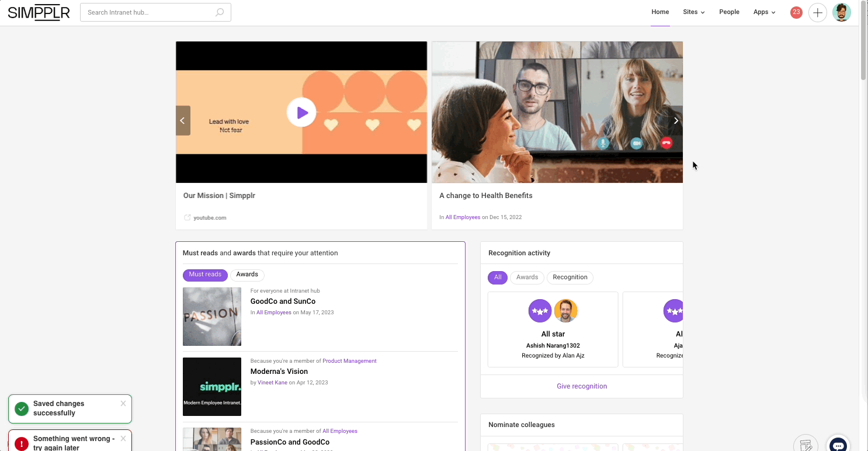Screen dimensions: 868x451
Task: Open GoodCo and SunCo article
Action: (283, 301)
